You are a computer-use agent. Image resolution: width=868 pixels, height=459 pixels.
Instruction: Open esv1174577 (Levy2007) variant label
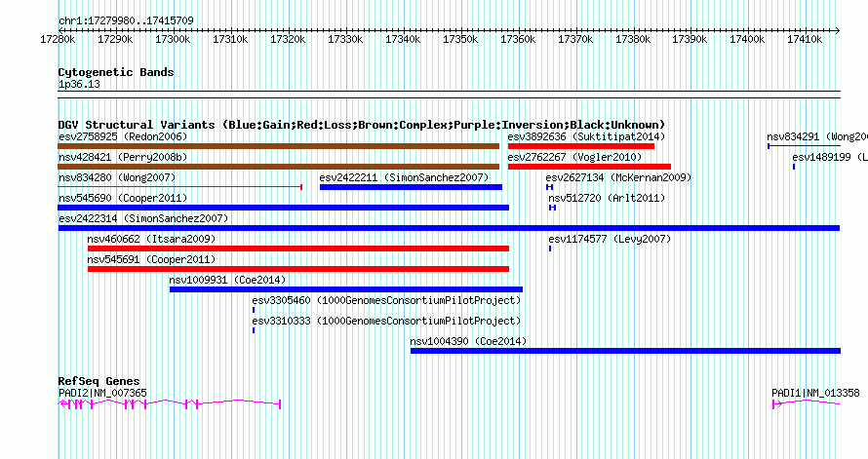610,239
